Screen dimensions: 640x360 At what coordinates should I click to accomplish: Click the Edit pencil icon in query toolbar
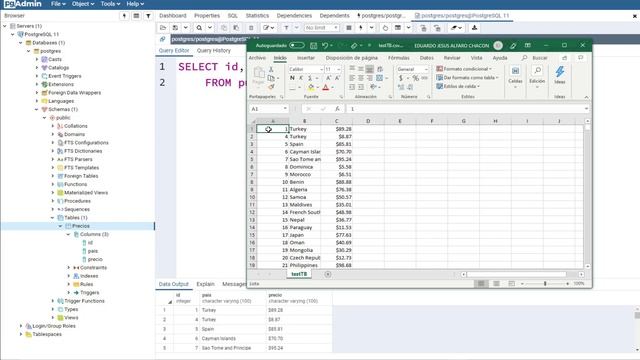(266, 28)
